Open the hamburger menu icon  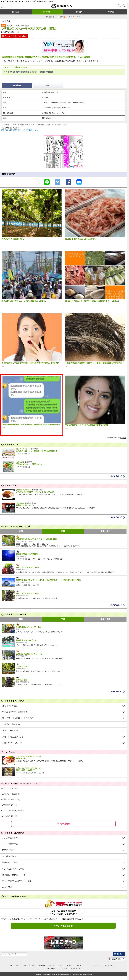point(3,6)
